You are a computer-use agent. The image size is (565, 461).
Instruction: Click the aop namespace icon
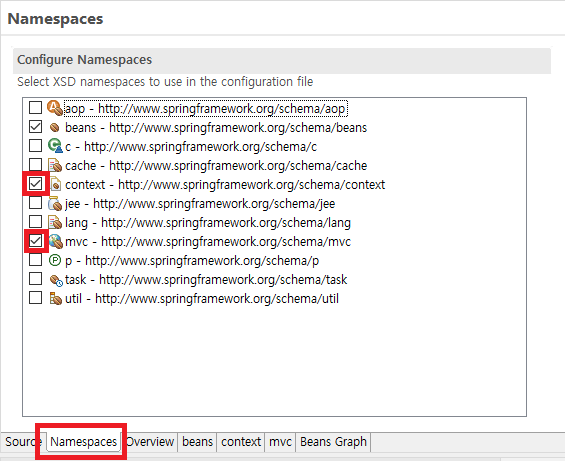coord(55,108)
